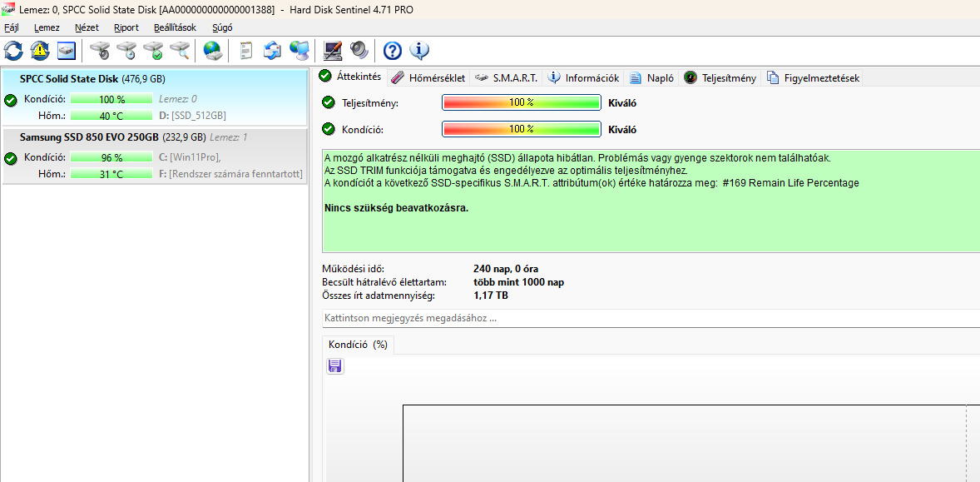Click green status icon of Samsung SSD 850 EVO
Viewport: 980px width, 482px height.
pos(10,158)
